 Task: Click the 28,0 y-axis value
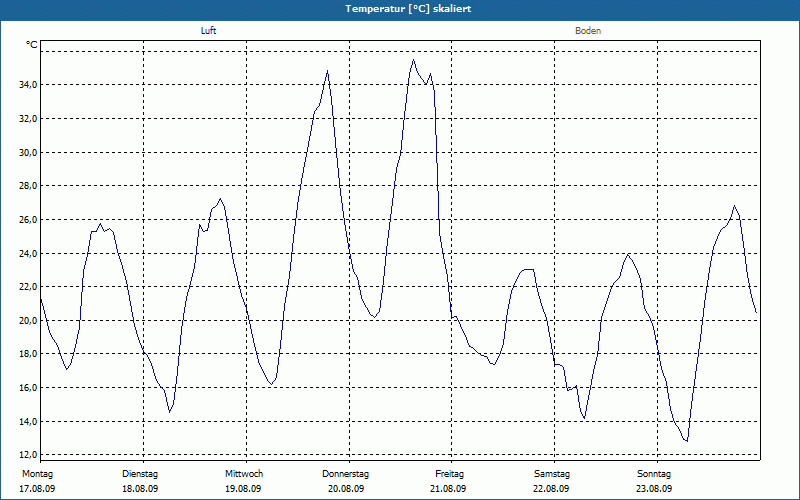pos(28,186)
